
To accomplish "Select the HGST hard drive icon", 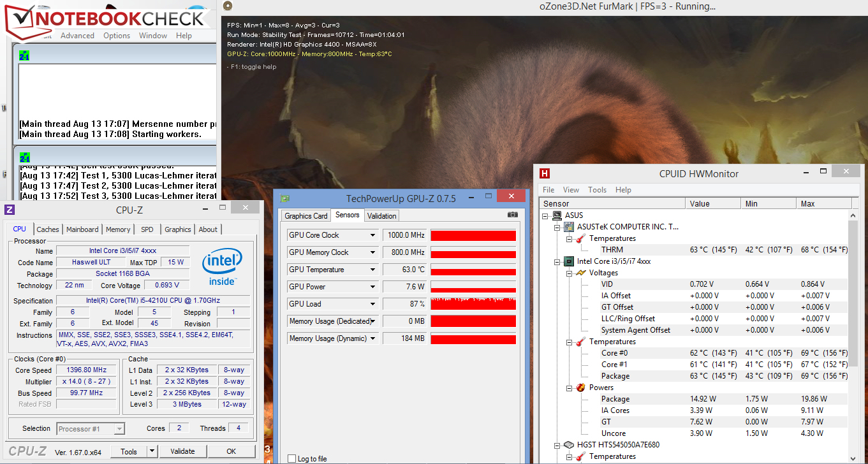I will [569, 445].
